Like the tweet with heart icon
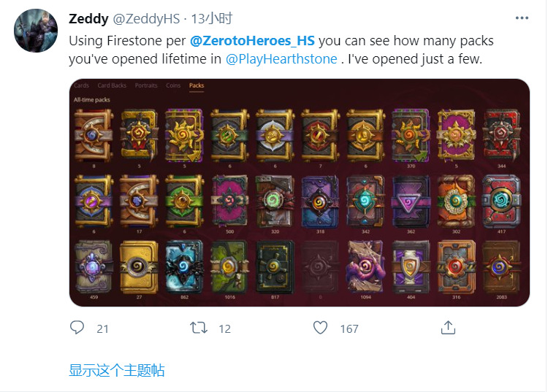The image size is (548, 392). (x=320, y=328)
